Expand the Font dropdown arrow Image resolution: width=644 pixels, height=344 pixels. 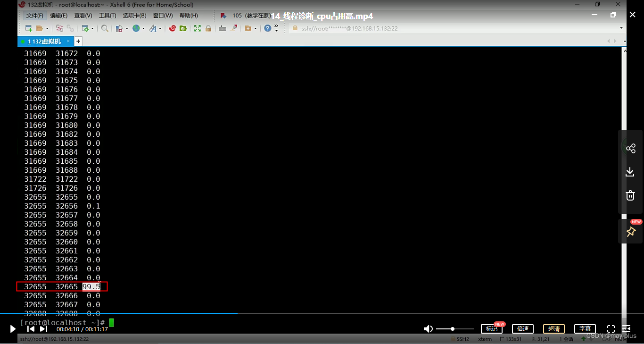pos(160,28)
